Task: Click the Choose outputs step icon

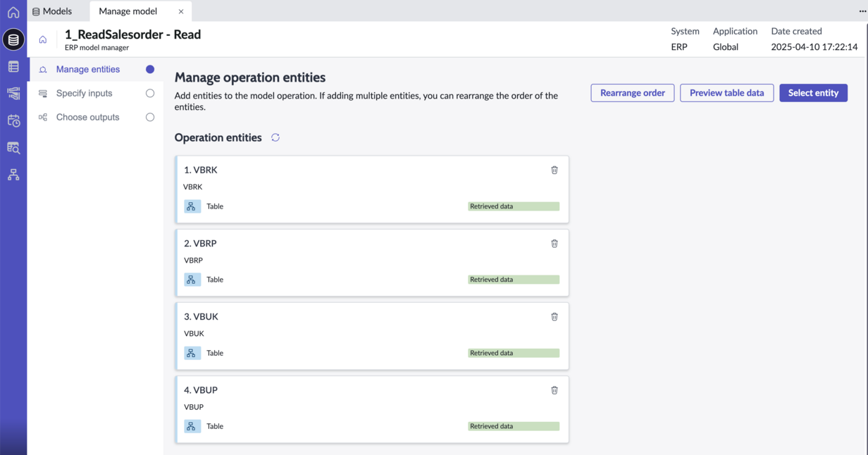Action: click(x=43, y=118)
